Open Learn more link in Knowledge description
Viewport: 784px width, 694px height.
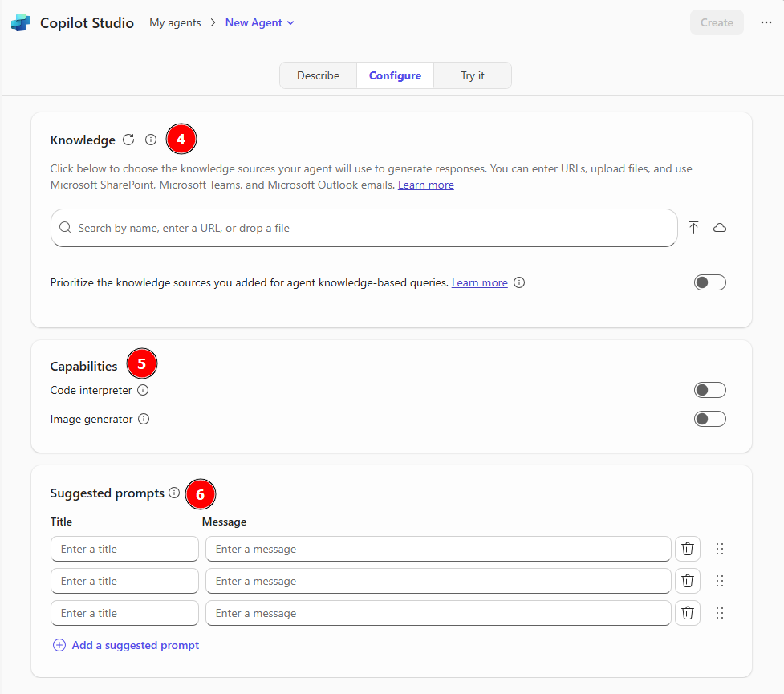pyautogui.click(x=425, y=185)
